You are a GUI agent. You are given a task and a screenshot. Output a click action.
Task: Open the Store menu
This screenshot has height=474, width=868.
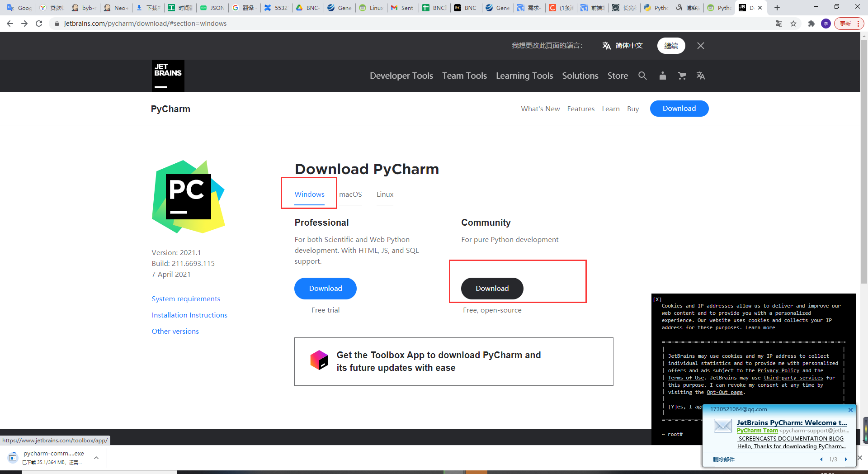coord(618,76)
